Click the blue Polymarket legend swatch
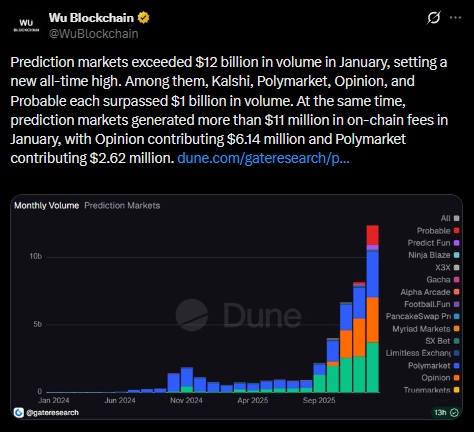The width and height of the screenshot is (474, 432). [x=457, y=366]
